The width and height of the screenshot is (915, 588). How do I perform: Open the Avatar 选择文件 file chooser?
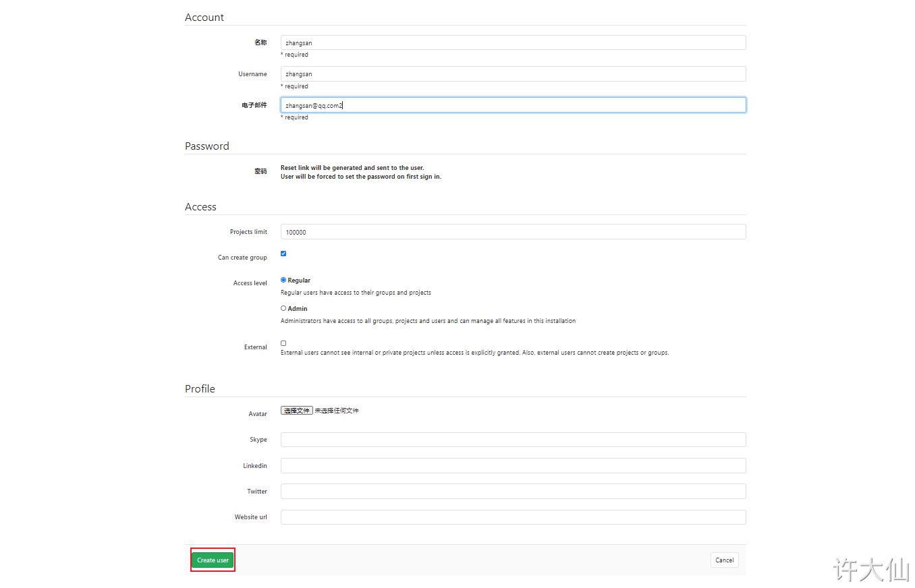pyautogui.click(x=297, y=410)
